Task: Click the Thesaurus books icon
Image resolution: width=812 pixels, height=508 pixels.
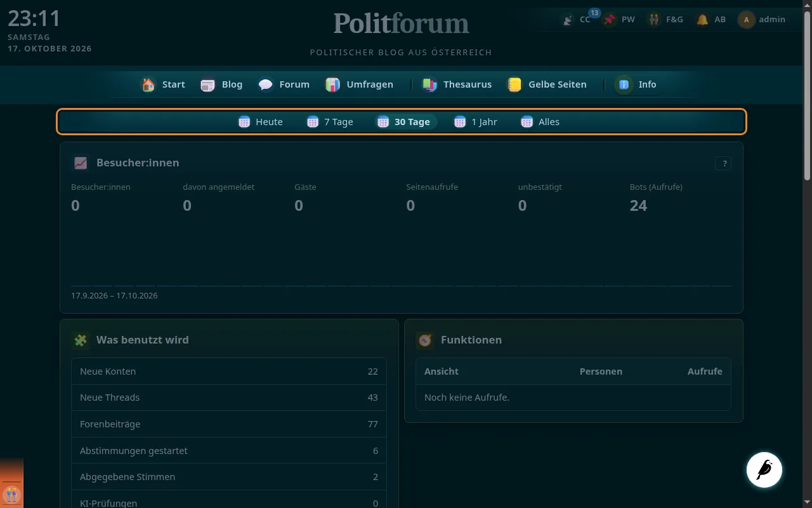Action: [429, 84]
